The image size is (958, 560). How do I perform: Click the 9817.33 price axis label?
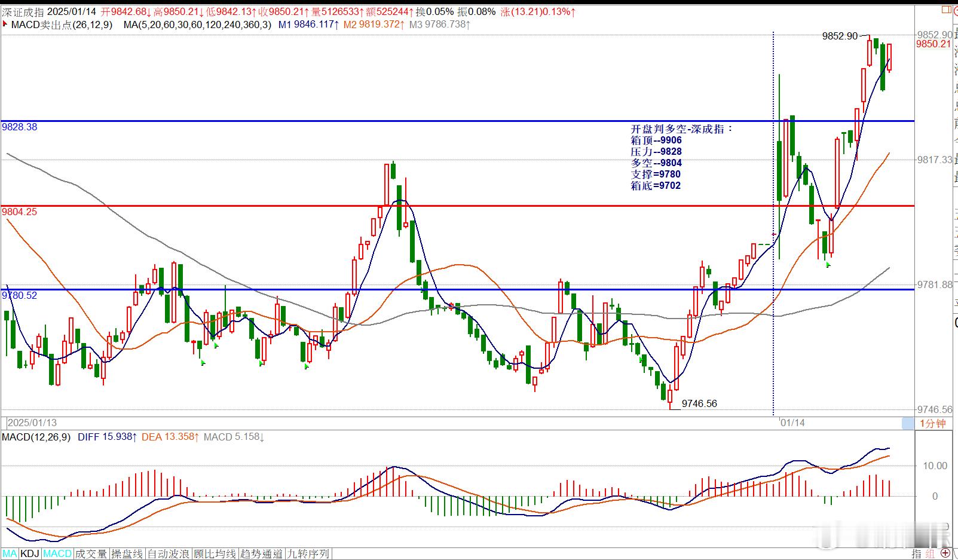(935, 160)
